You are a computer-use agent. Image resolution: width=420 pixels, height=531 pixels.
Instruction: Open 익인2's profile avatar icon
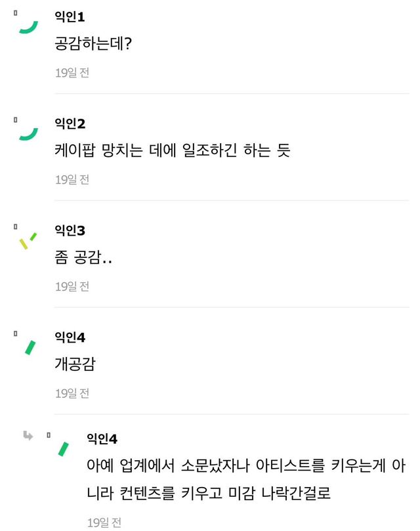pyautogui.click(x=29, y=133)
